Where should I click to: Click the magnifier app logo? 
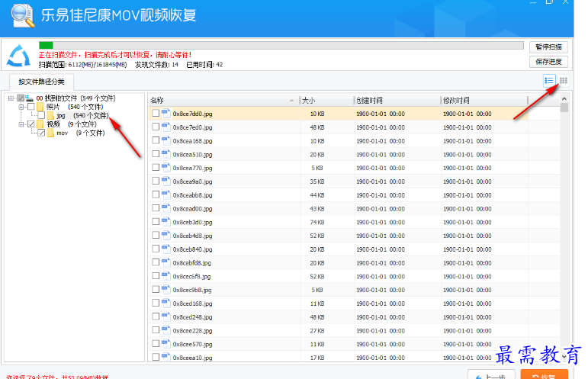(x=23, y=16)
